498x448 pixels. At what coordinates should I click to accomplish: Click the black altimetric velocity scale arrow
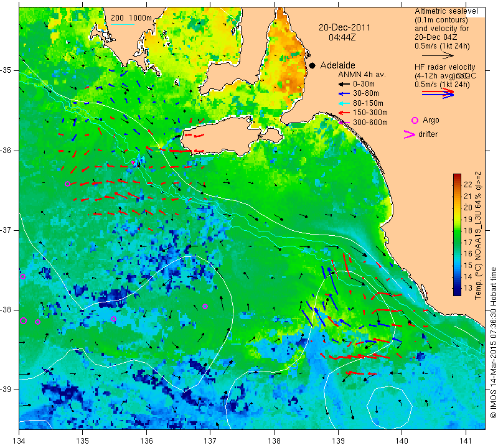pyautogui.click(x=438, y=55)
